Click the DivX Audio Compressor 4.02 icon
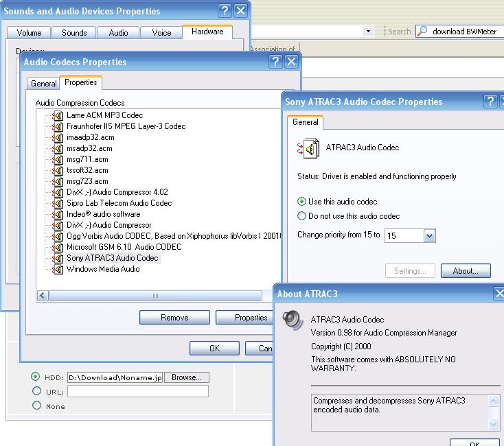The width and height of the screenshot is (504, 446). tap(58, 192)
